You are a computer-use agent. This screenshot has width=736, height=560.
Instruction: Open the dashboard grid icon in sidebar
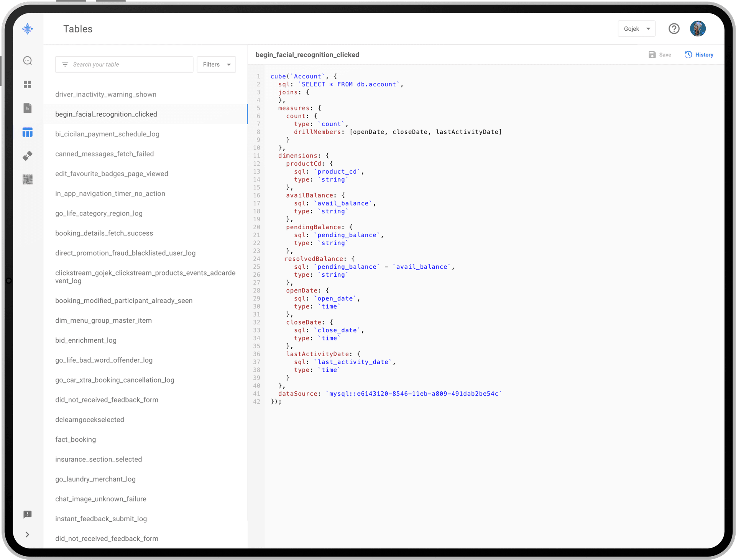tap(28, 84)
